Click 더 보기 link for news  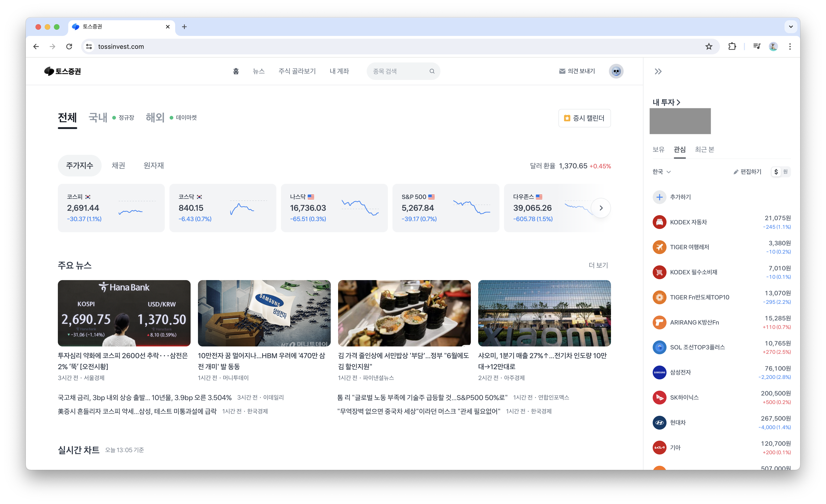tap(598, 265)
